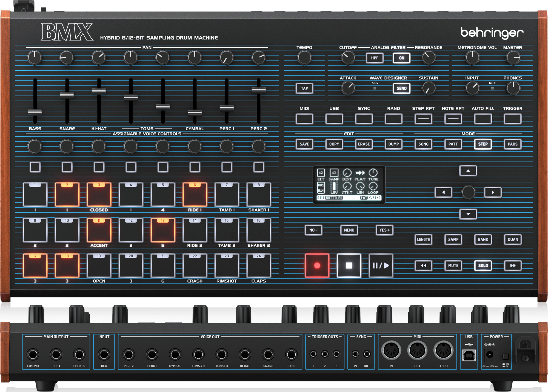This screenshot has width=548, height=392.
Task: Toggle the HPF filter button
Action: (x=375, y=58)
